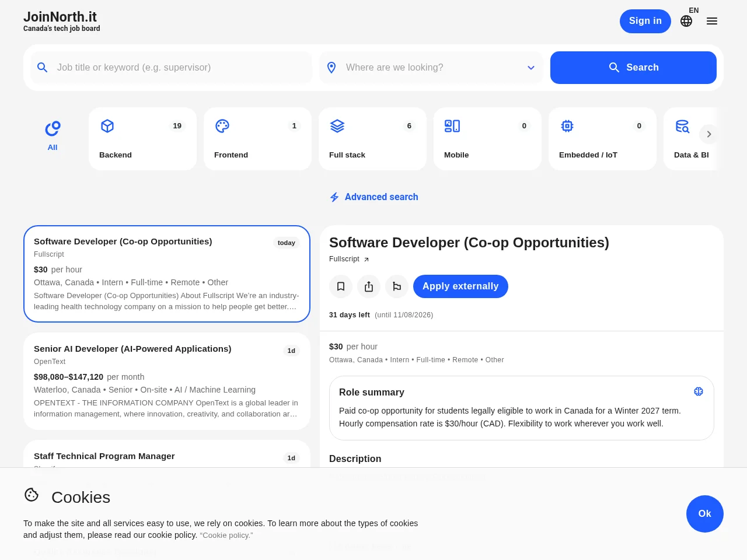747x560 pixels.
Task: Focus the Where are we looking field
Action: (431, 68)
